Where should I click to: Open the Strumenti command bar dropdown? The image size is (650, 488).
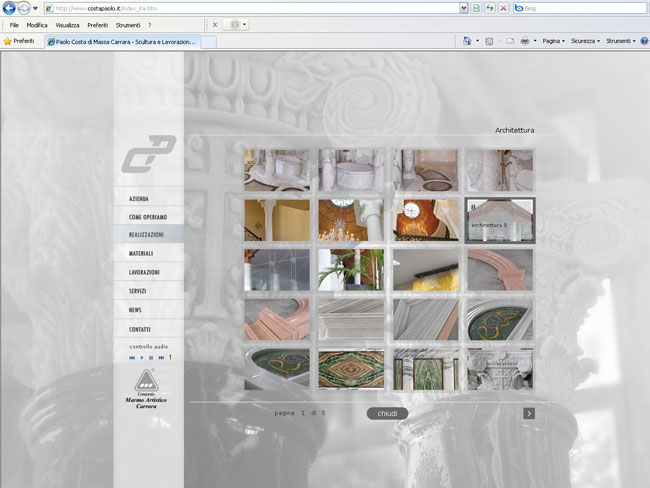click(x=621, y=41)
